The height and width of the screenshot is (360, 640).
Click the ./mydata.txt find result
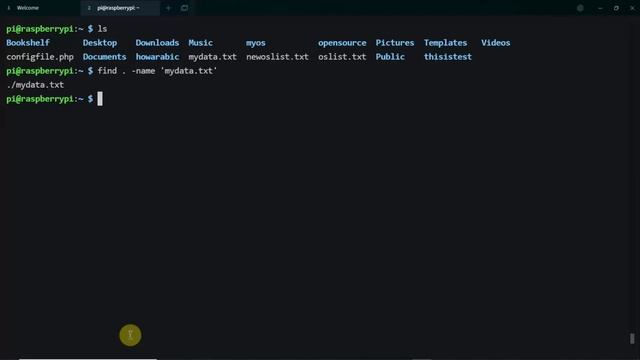tap(35, 85)
